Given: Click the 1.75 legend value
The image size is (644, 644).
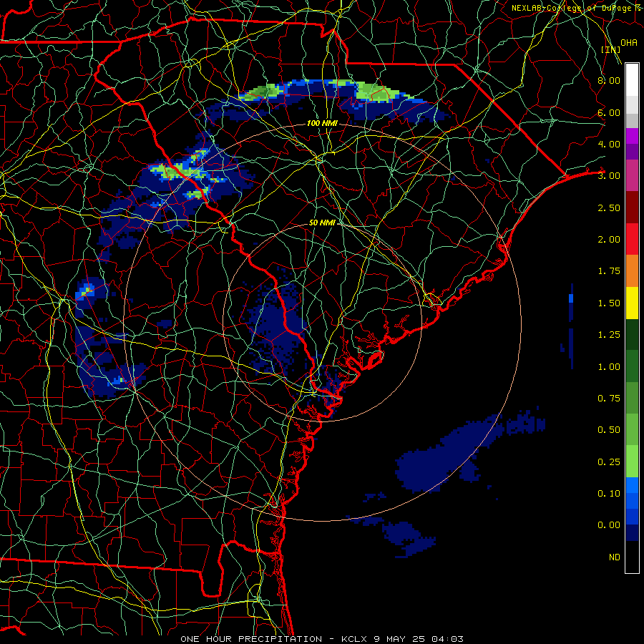Looking at the screenshot, I should [609, 271].
